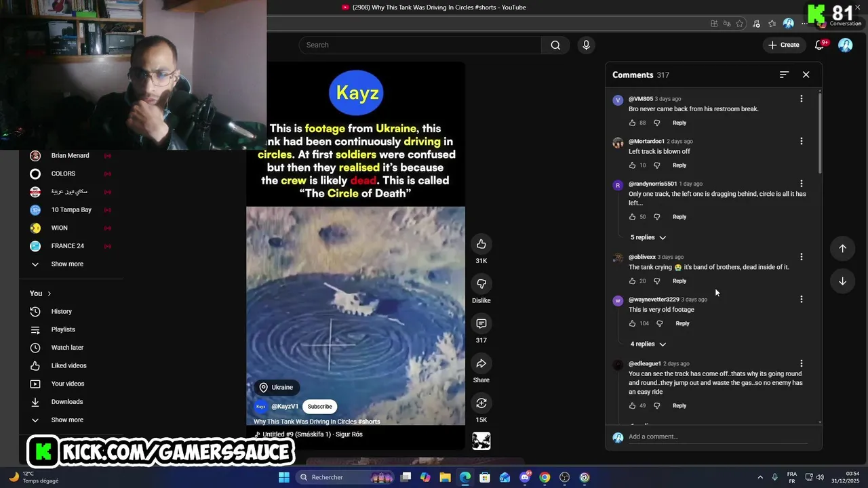The width and height of the screenshot is (868, 488).
Task: Open OBS Studio from the taskbar
Action: point(564,477)
